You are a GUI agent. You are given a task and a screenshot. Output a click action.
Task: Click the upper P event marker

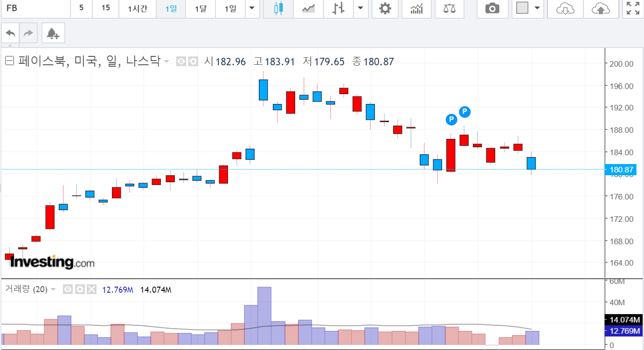(x=465, y=112)
